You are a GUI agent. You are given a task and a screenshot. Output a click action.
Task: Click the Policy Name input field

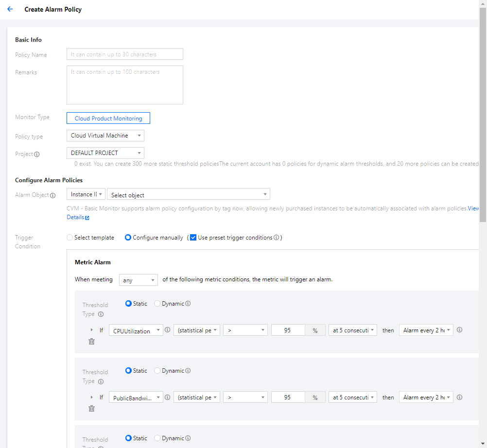pyautogui.click(x=124, y=54)
